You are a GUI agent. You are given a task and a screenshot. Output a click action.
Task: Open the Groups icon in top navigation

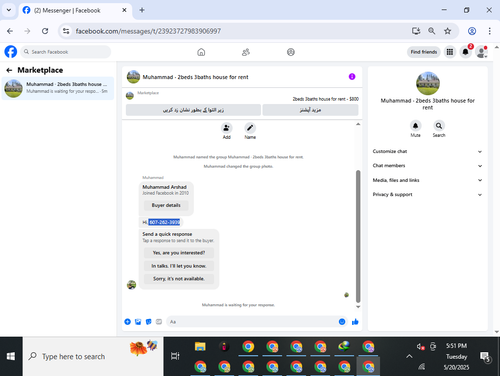click(x=291, y=52)
